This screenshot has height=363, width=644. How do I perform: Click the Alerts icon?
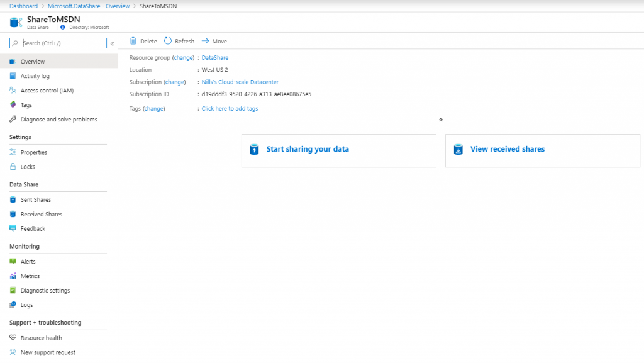[13, 261]
